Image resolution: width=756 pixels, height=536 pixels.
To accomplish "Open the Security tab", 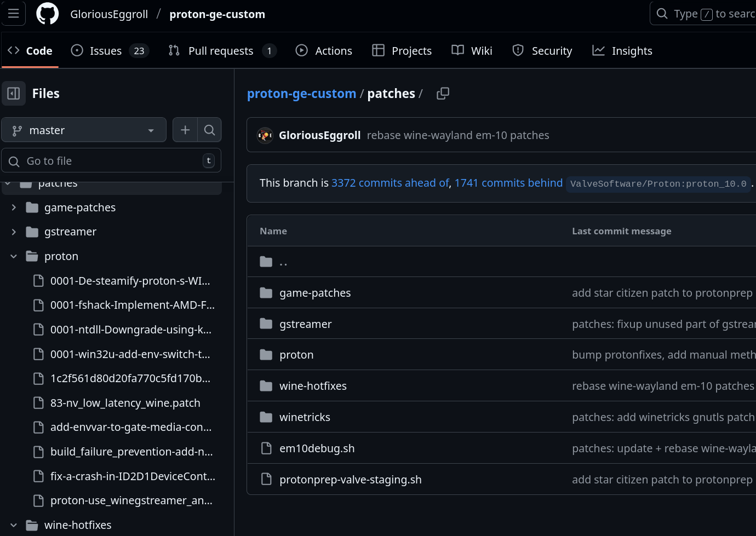I will [x=542, y=51].
